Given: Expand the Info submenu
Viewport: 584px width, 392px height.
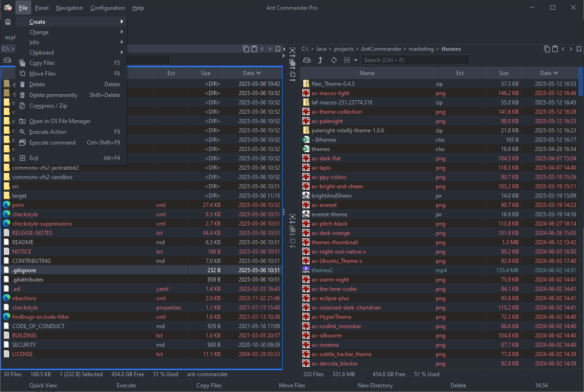Looking at the screenshot, I should [x=71, y=42].
